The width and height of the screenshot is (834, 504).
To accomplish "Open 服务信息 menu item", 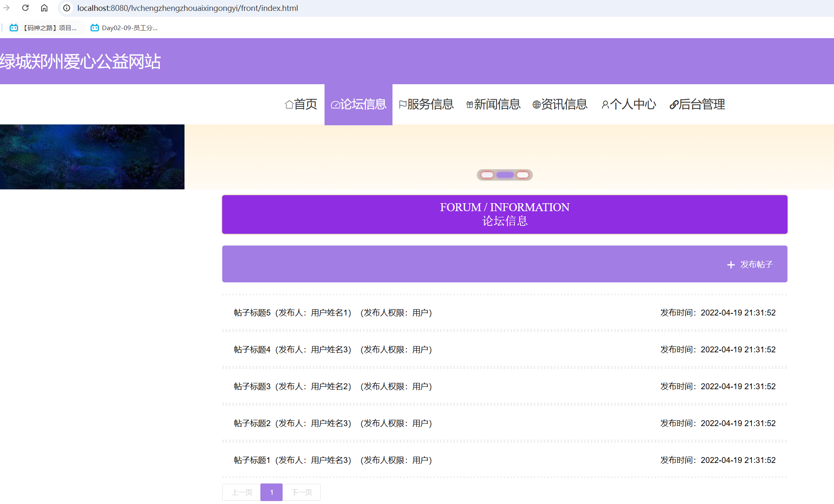I will (426, 104).
